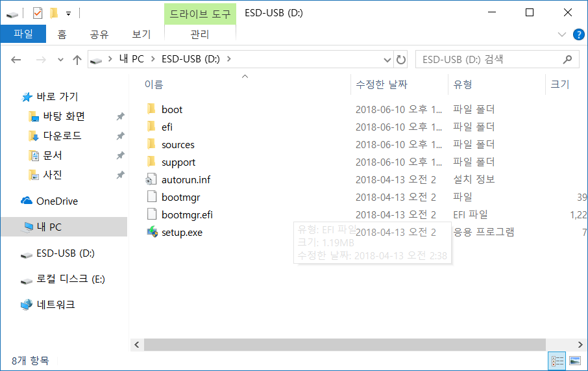Open Help with the question mark icon

click(579, 34)
